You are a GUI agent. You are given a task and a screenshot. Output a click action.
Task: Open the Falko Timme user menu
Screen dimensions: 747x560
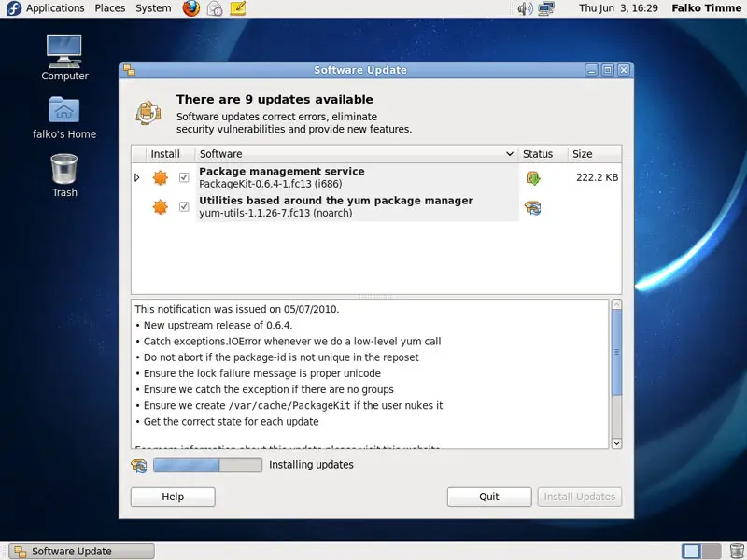707,8
